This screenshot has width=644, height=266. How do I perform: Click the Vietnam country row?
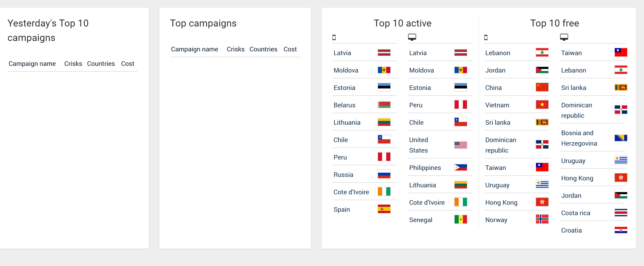(497, 105)
